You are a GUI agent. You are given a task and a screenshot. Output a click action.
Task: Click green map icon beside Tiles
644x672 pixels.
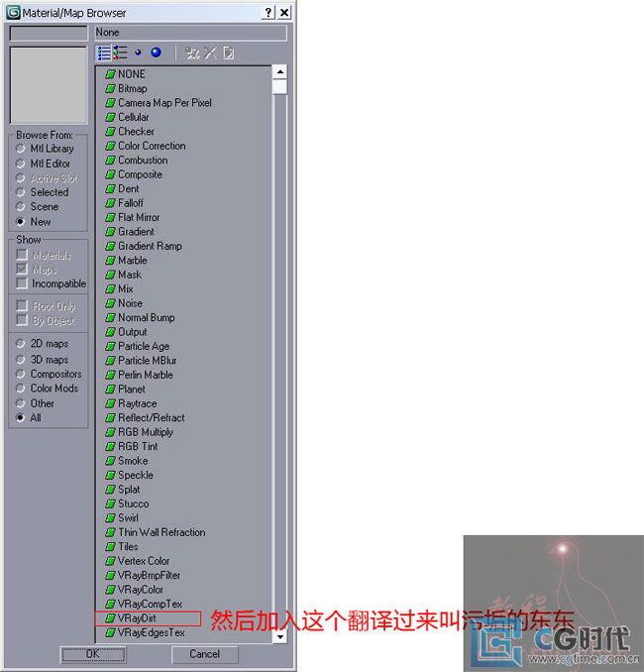click(x=111, y=547)
